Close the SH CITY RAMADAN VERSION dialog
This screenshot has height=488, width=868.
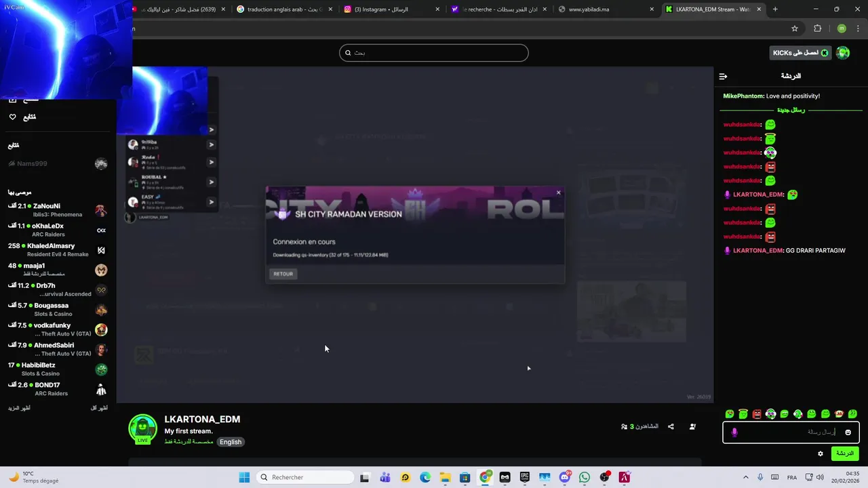558,192
